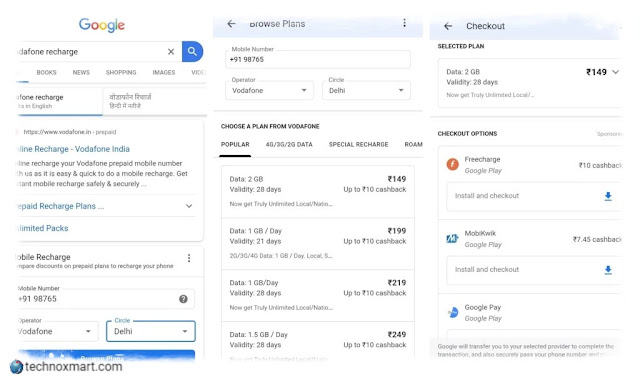Switch to News search tab
640x377 pixels.
click(x=81, y=73)
